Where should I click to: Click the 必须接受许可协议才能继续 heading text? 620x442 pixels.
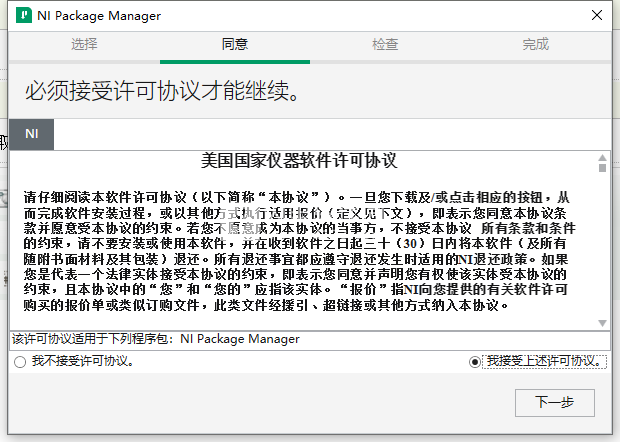pos(163,91)
